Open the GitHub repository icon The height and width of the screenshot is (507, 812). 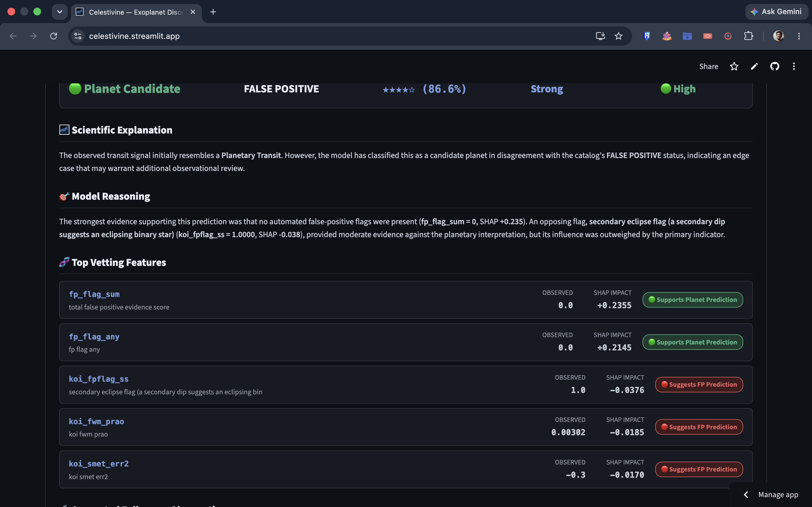tap(775, 66)
